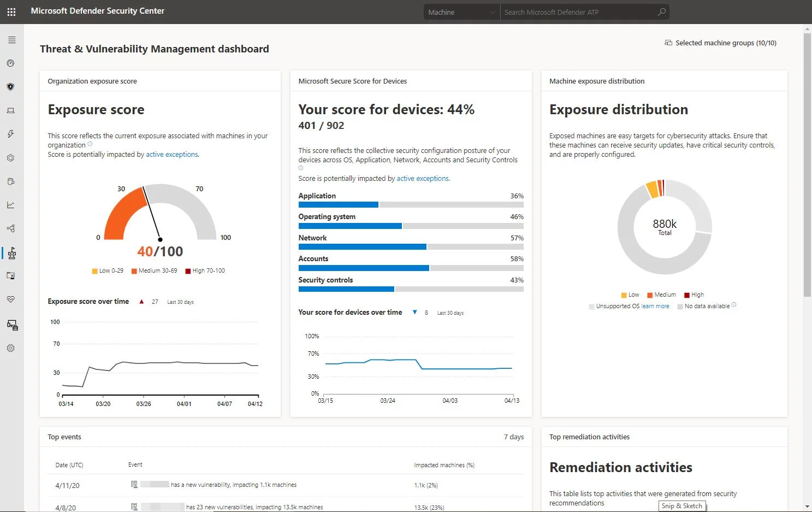
Task: Open Service health heart icon
Action: [10, 299]
